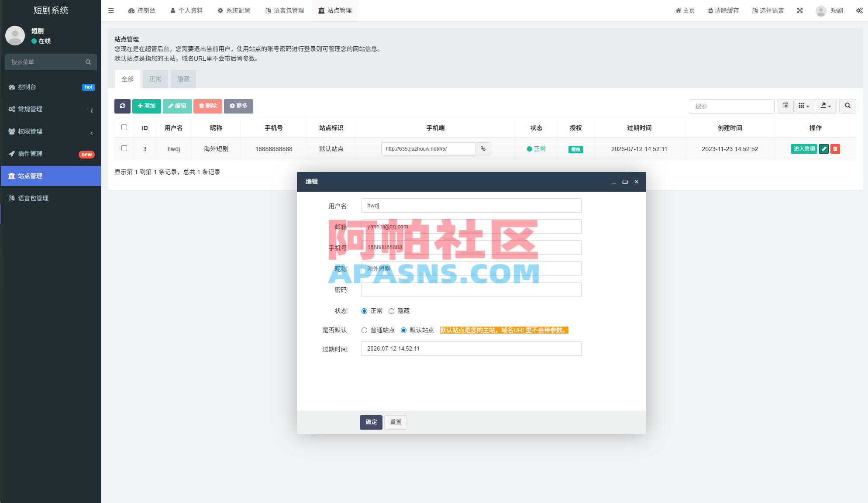This screenshot has width=868, height=503.
Task: Click the 进入管理 button
Action: (x=804, y=149)
